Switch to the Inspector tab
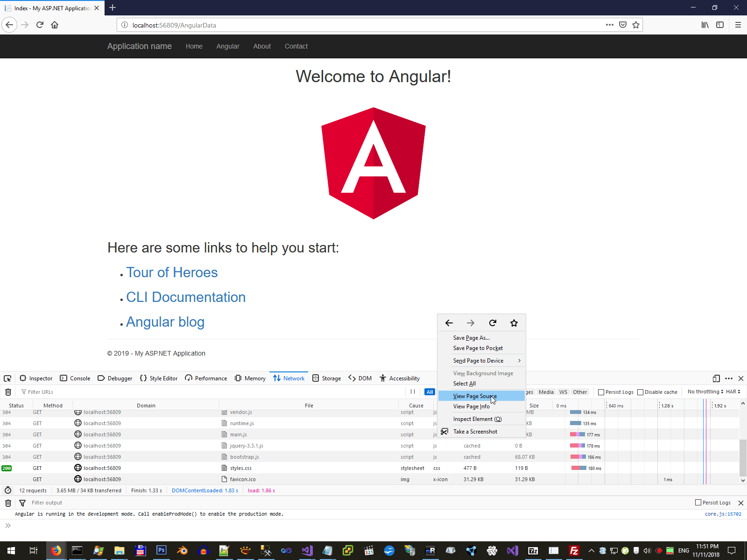This screenshot has width=747, height=560. click(x=36, y=378)
